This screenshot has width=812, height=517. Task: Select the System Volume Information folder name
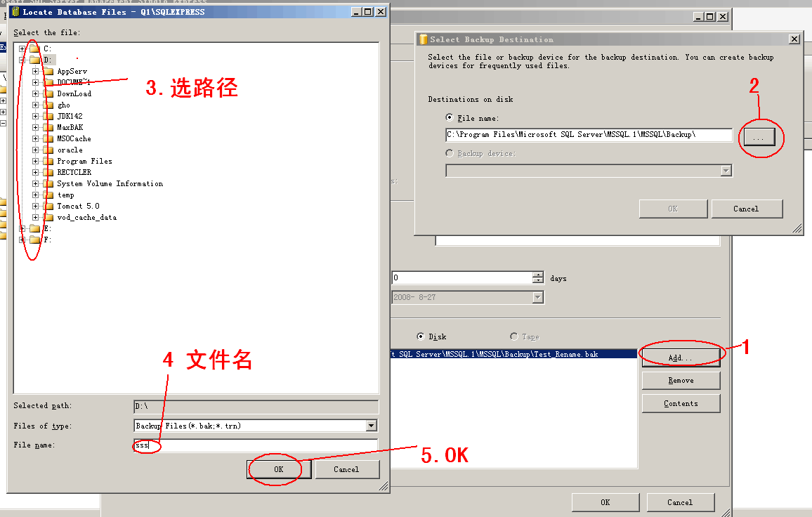click(110, 184)
